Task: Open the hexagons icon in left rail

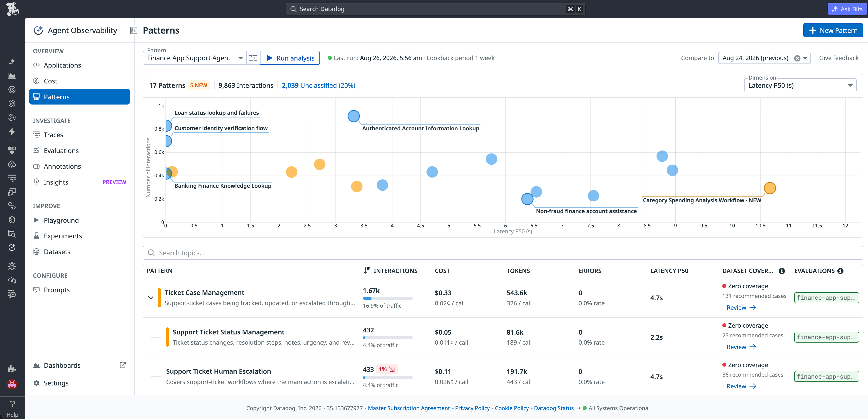Action: [x=12, y=150]
